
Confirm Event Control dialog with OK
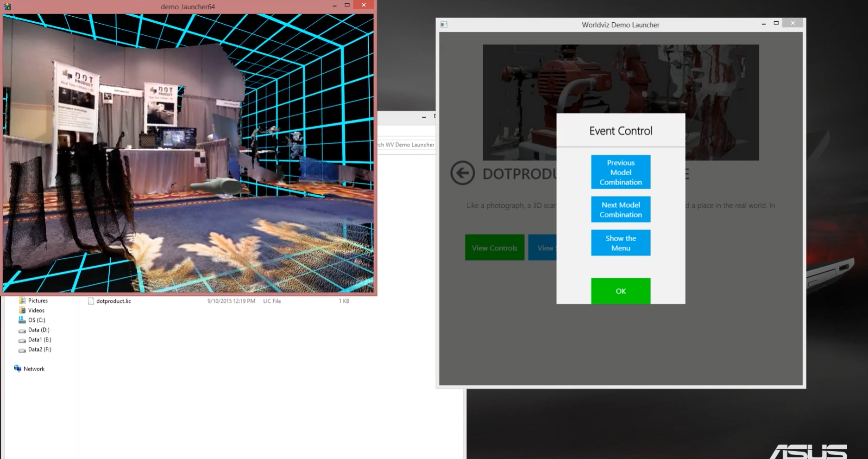(621, 291)
